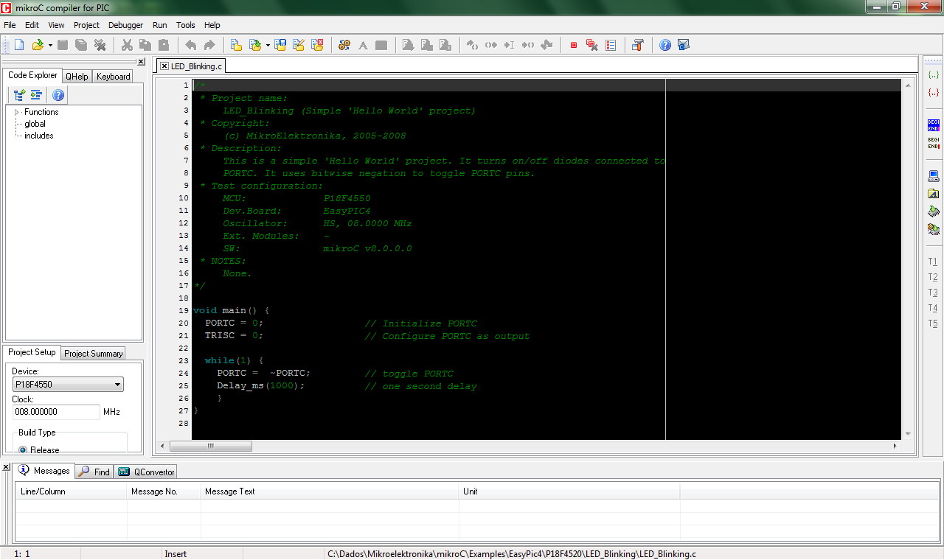
Task: Click the New Project toolbar icon
Action: tap(236, 45)
